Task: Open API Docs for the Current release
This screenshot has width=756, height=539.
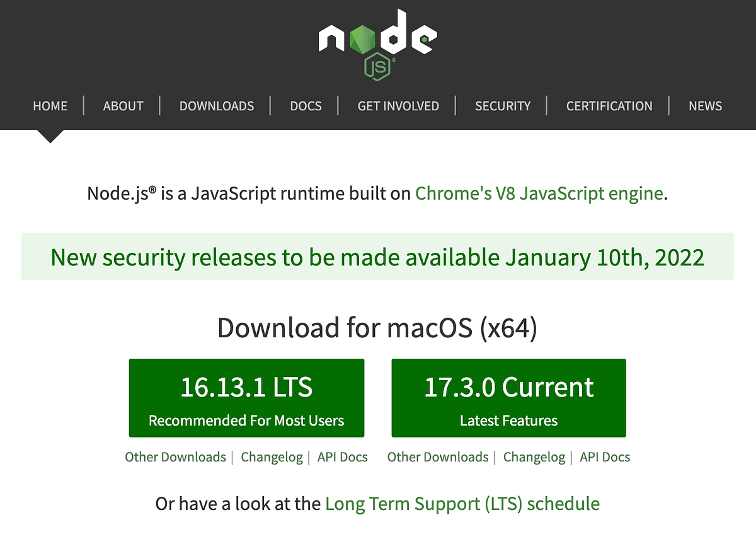Action: [x=604, y=457]
